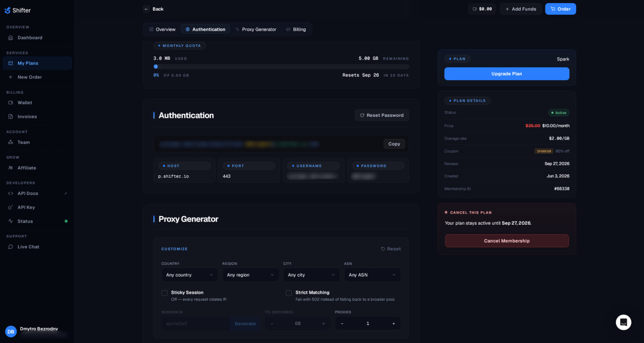Open the Any country dropdown
This screenshot has height=343, width=644.
click(x=190, y=275)
